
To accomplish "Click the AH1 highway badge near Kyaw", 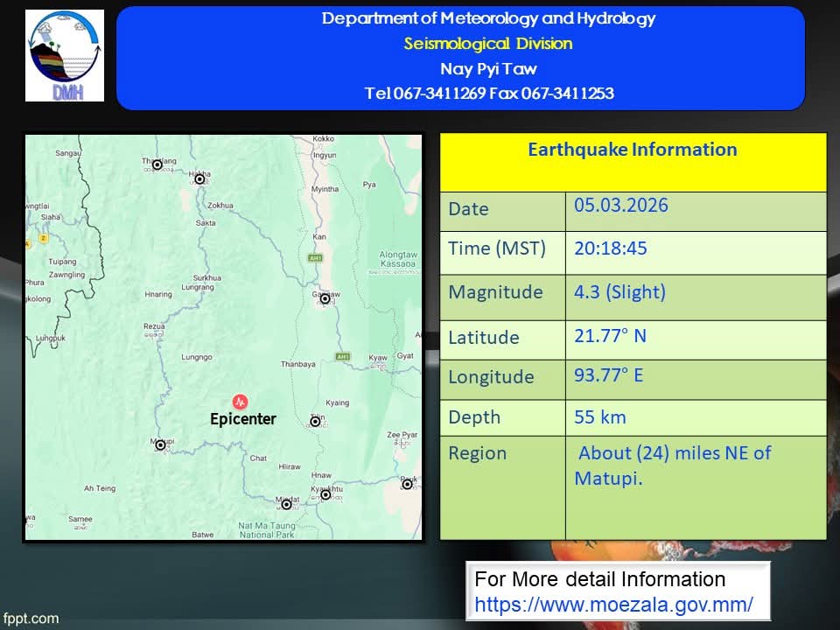I will 342,356.
